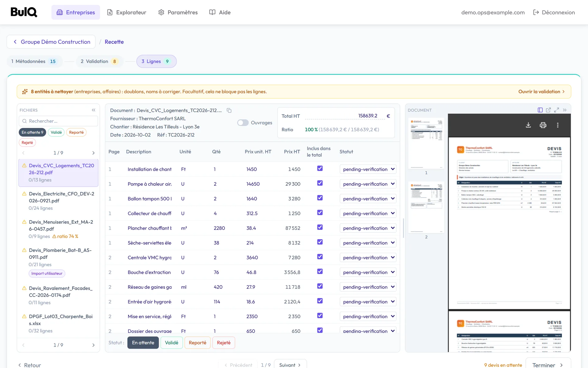Filter files by Rejeté chip
This screenshot has width=588, height=368.
click(x=27, y=143)
